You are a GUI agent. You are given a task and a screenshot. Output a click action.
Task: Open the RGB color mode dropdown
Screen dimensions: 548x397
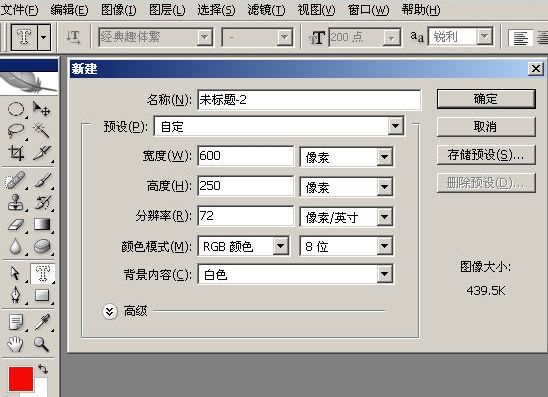point(280,246)
